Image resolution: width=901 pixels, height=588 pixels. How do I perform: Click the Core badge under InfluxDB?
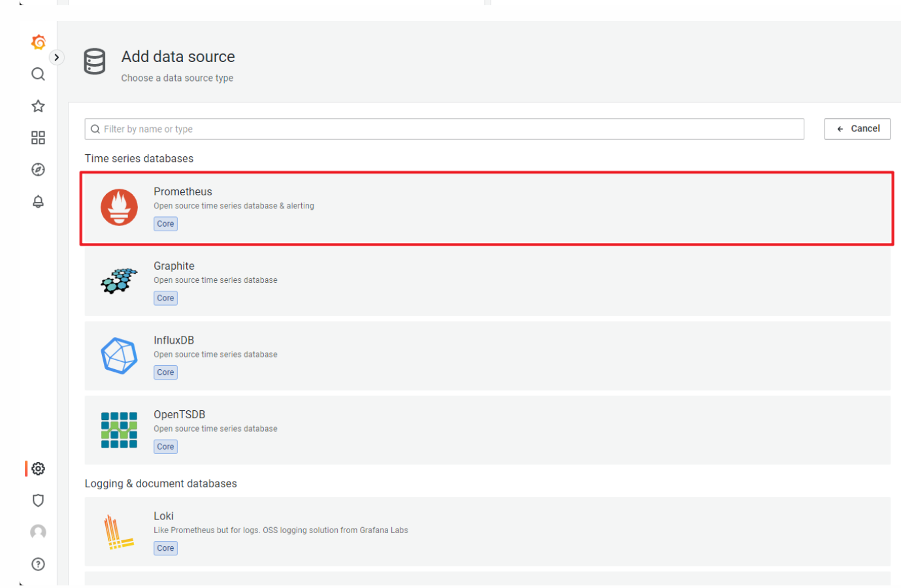pos(166,372)
